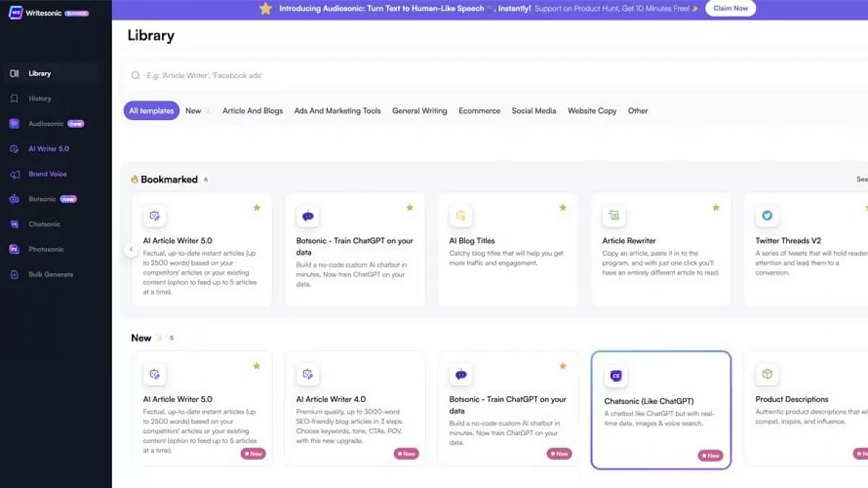The width and height of the screenshot is (868, 488).
Task: Open Botsonic from the sidebar
Action: click(43, 199)
